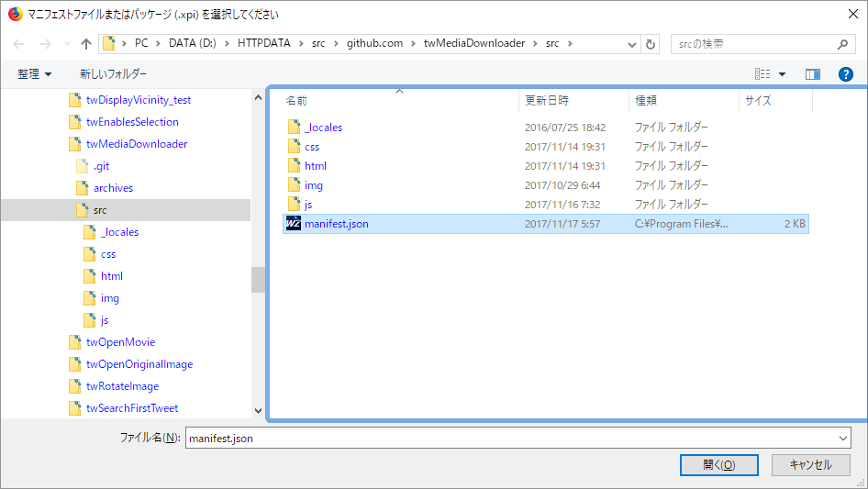Viewport: 868px width, 489px height.
Task: Click the キャンセル button
Action: (x=811, y=465)
